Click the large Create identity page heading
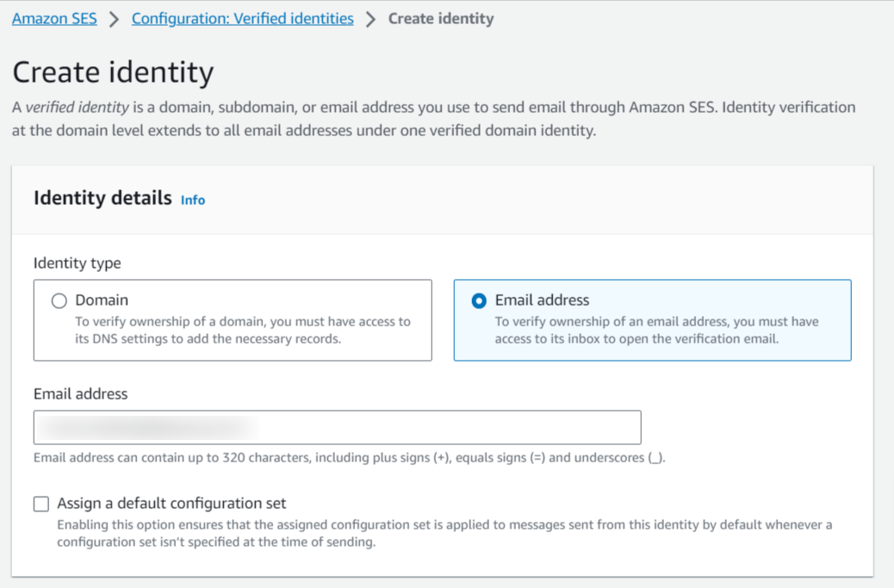Viewport: 894px width, 588px height. point(113,71)
